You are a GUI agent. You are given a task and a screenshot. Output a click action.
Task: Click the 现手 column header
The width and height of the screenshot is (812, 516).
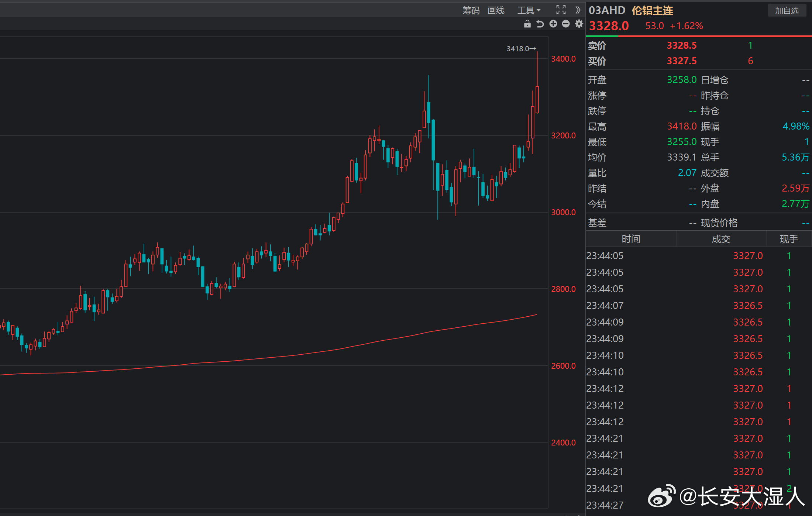pyautogui.click(x=789, y=239)
